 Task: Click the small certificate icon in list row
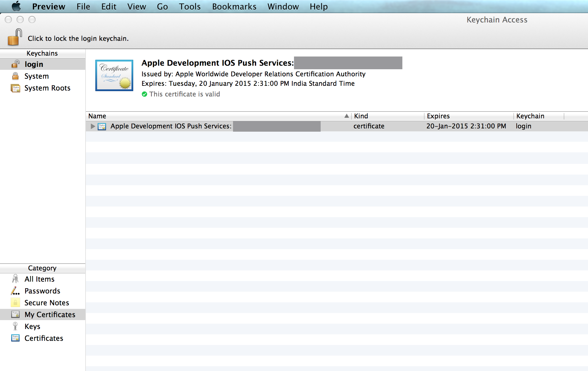[102, 126]
